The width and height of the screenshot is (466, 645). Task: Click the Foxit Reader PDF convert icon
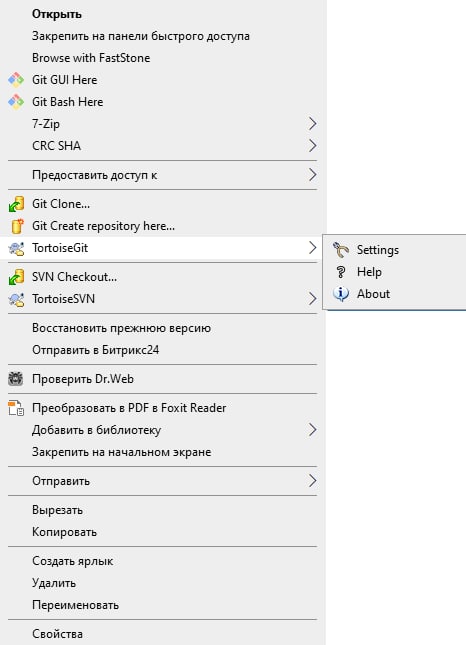pyautogui.click(x=16, y=408)
